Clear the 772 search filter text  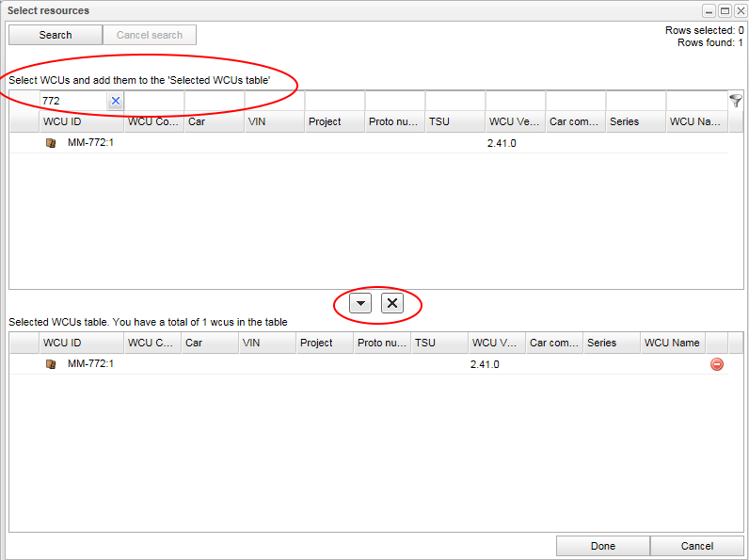116,101
